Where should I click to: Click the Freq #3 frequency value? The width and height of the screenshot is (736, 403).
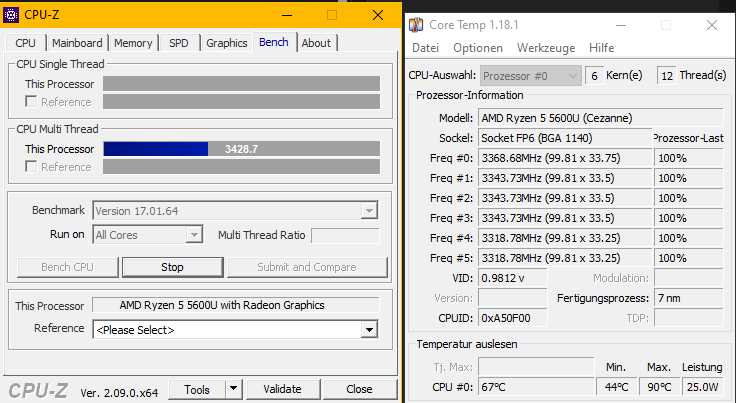565,218
